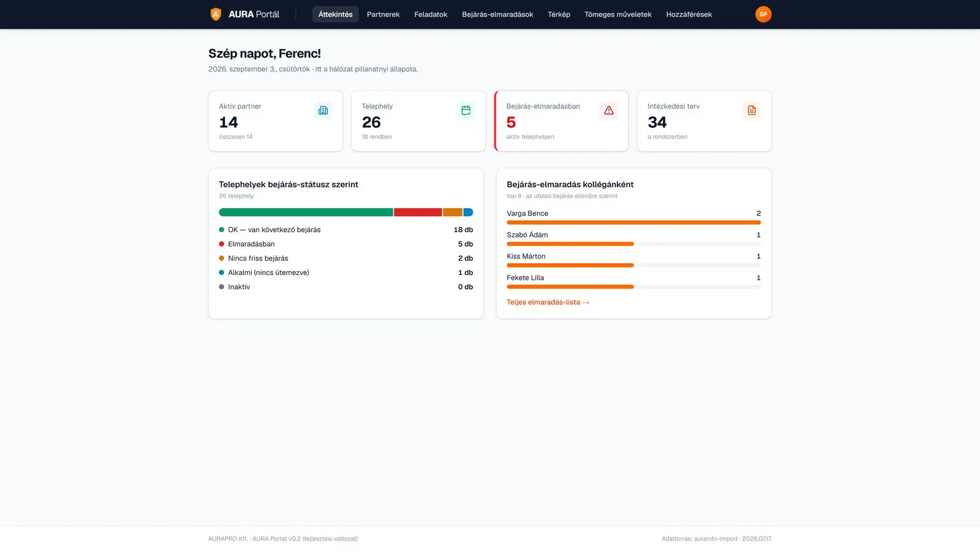Click the name 'Fekete Lilla'
The height and width of the screenshot is (551, 980).
(526, 278)
